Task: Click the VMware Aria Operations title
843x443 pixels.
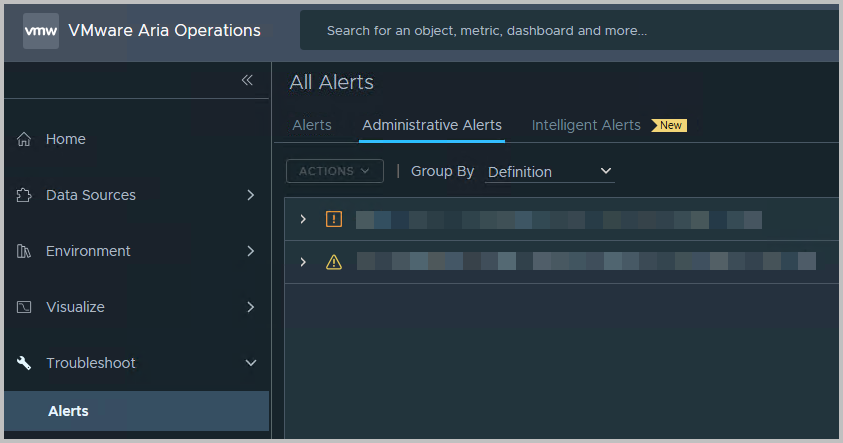Action: (164, 31)
